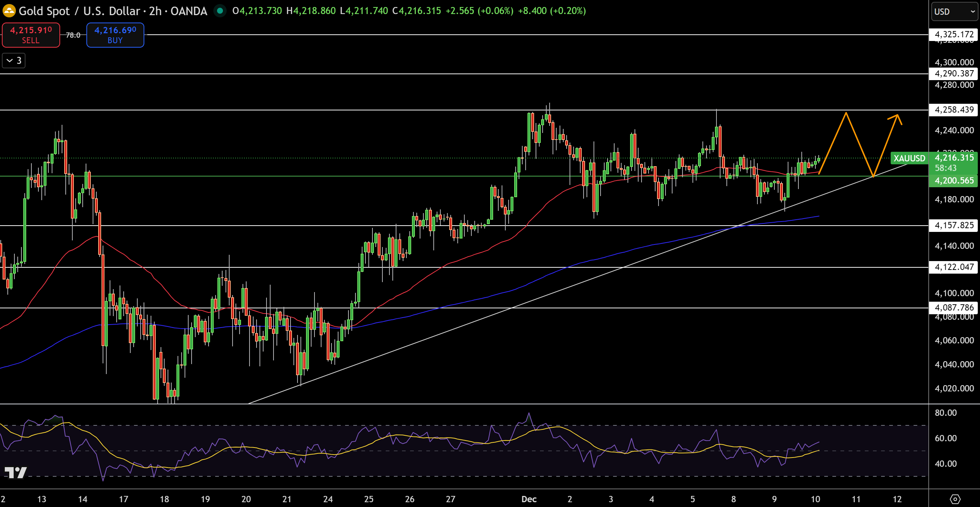Click the SELL button showing 4,215.91
This screenshot has height=507, width=980.
[x=30, y=35]
